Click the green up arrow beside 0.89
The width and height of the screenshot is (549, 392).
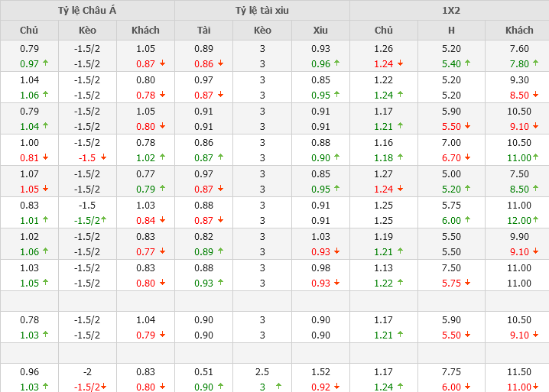(220, 252)
